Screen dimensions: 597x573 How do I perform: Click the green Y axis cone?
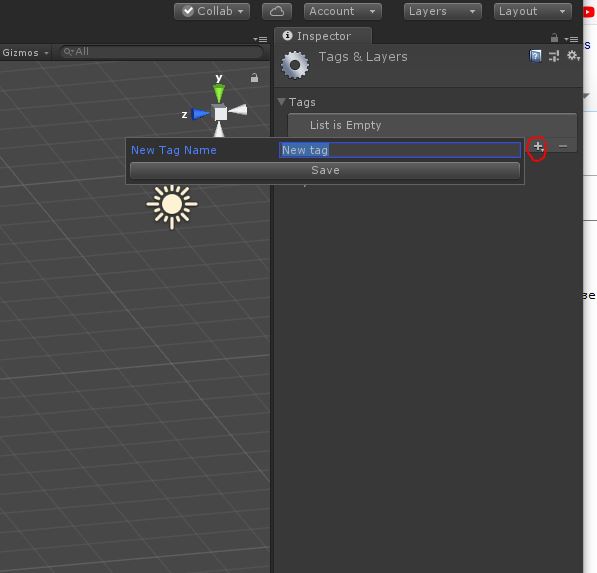(219, 93)
